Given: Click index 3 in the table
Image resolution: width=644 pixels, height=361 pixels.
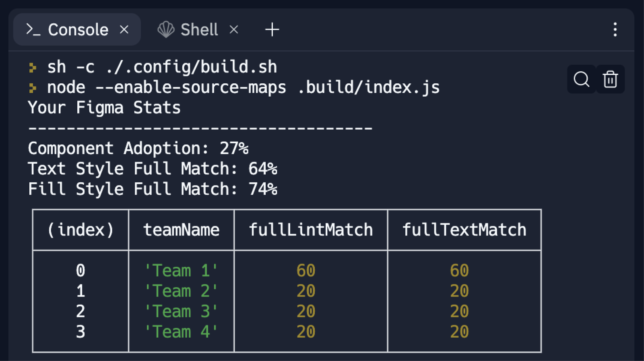Looking at the screenshot, I should coord(80,332).
